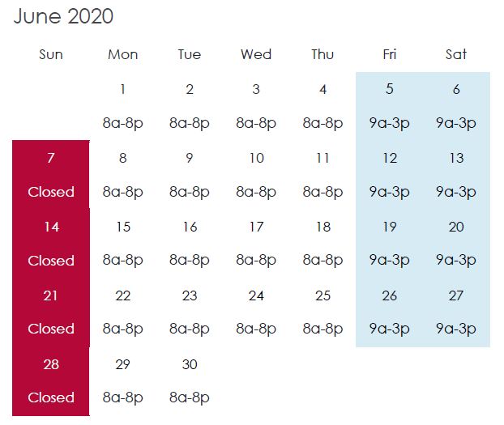The image size is (504, 425).
Task: Click the 8a-8p hours under June 16
Action: click(190, 260)
